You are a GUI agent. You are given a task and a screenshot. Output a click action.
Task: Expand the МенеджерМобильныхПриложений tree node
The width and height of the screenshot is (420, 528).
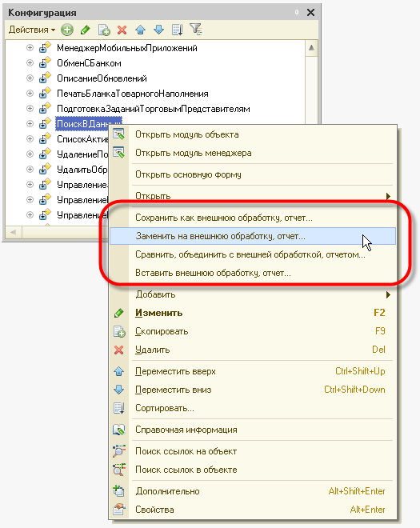click(30, 48)
